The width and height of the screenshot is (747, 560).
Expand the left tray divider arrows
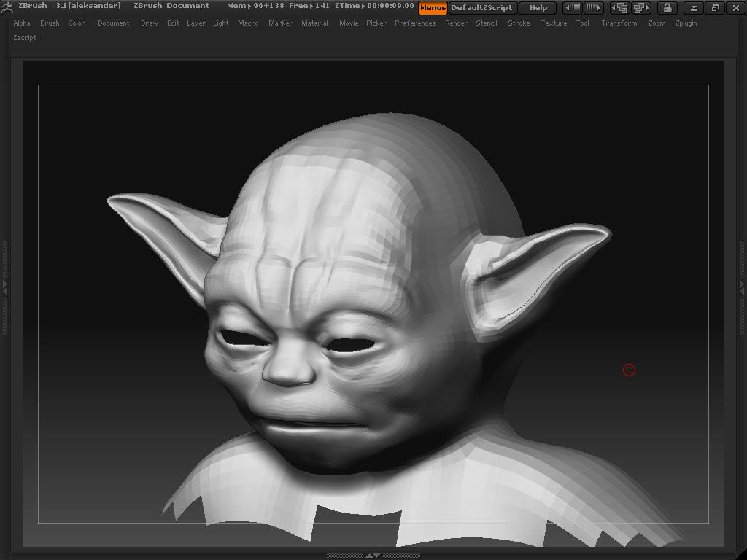pos(5,288)
